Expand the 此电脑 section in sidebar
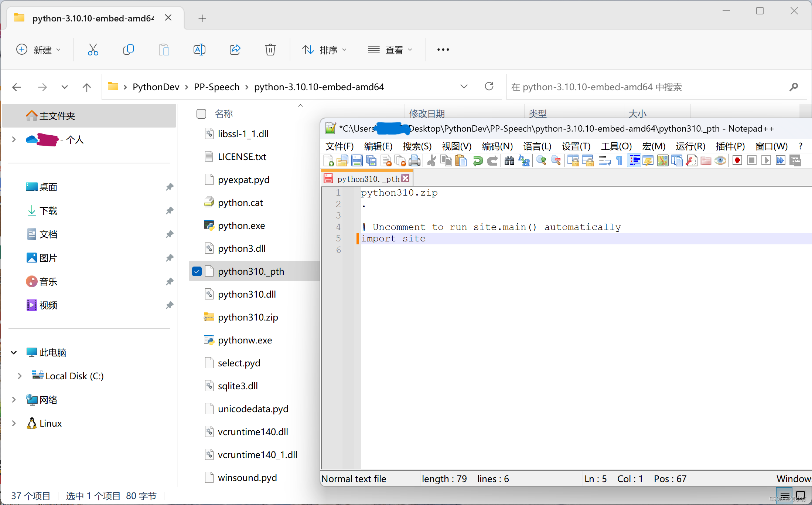The height and width of the screenshot is (505, 812). click(x=13, y=352)
